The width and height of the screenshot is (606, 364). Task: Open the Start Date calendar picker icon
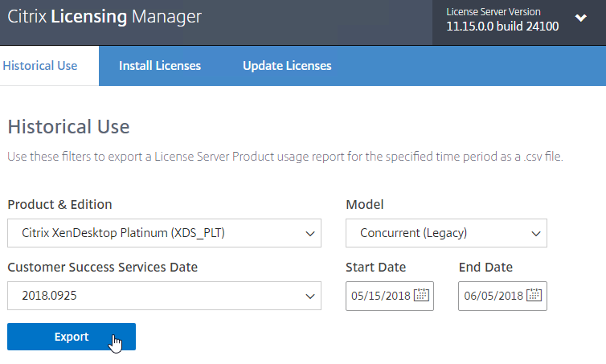[421, 295]
